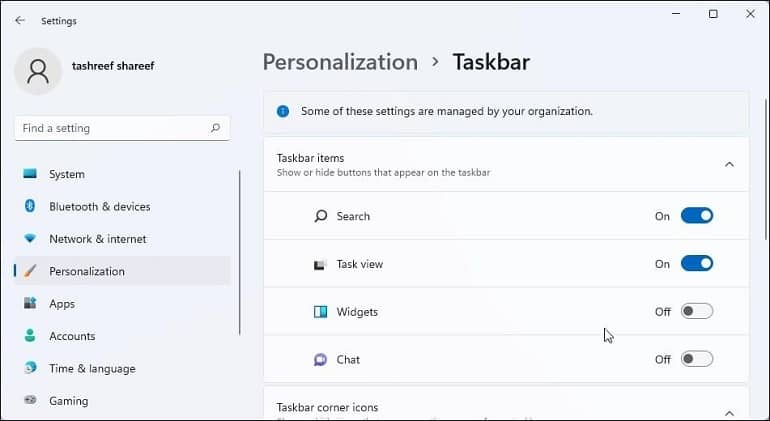Click the System monitor icon
Image resolution: width=770 pixels, height=421 pixels.
coord(30,174)
